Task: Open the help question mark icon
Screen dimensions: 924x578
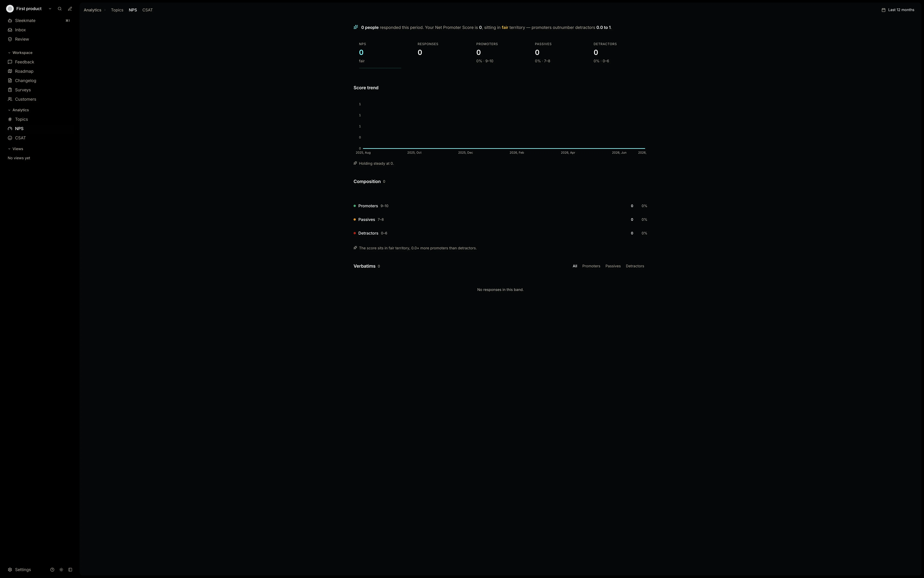Action: tap(52, 570)
